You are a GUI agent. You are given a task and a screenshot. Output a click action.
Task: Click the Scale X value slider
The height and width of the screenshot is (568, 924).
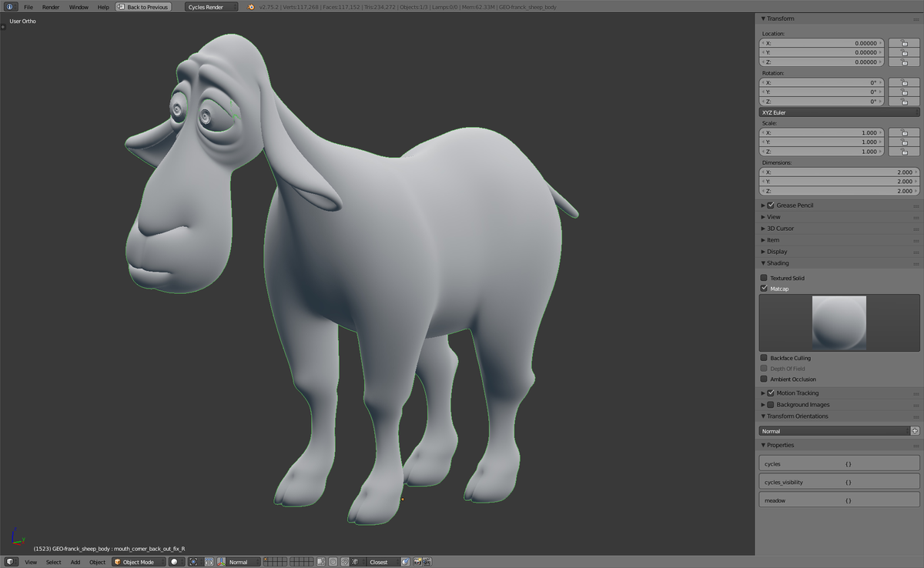point(822,132)
